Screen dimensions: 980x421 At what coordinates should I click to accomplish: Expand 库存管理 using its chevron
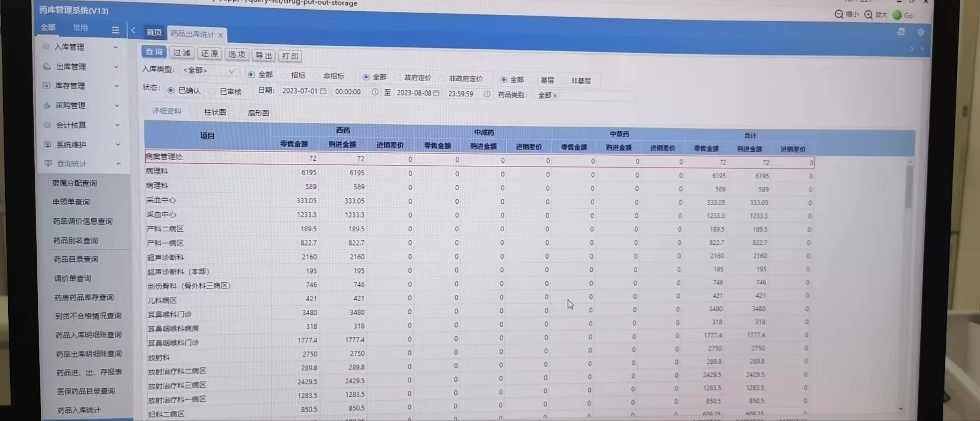pos(116,86)
